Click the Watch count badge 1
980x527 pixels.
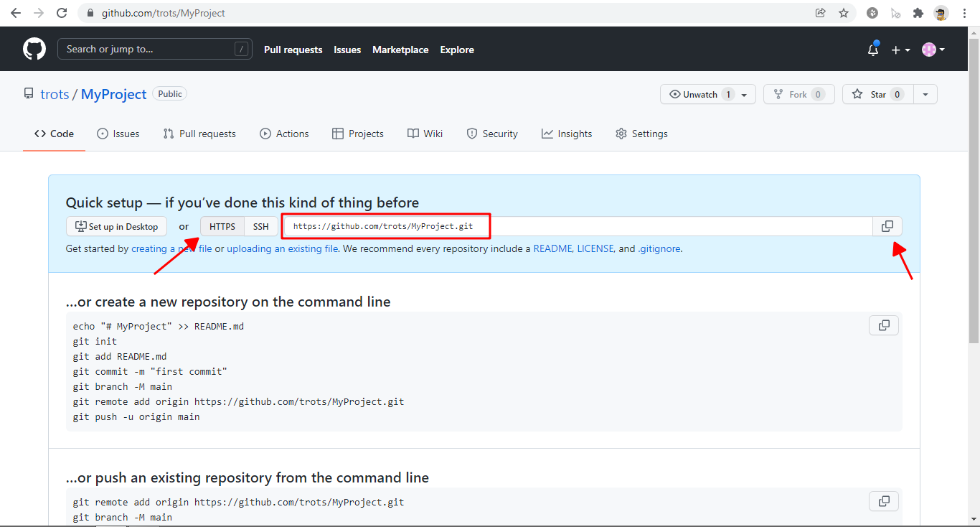point(728,94)
